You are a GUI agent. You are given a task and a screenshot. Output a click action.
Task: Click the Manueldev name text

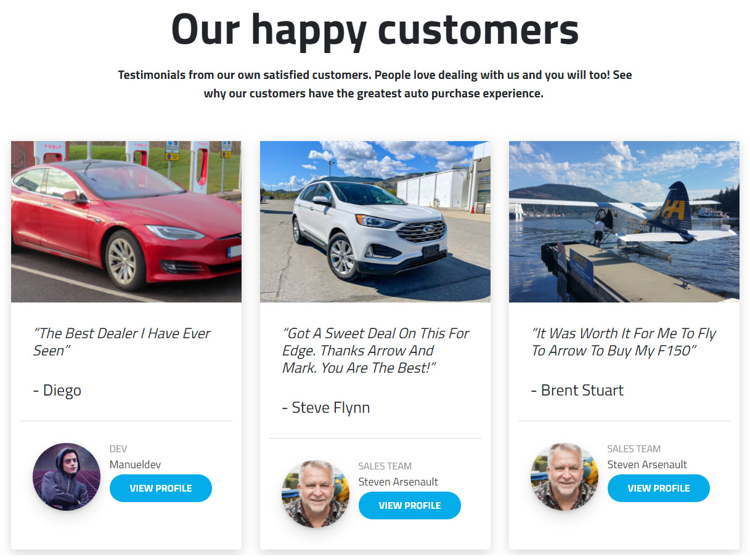click(135, 465)
